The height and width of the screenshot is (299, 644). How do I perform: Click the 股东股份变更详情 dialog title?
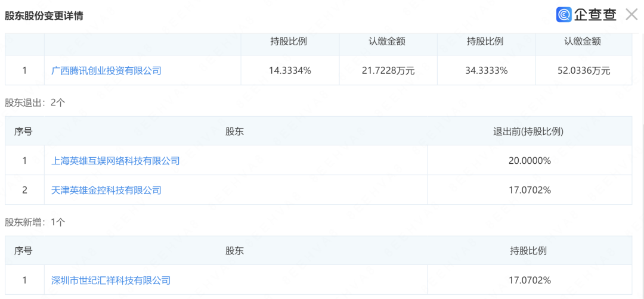[44, 16]
